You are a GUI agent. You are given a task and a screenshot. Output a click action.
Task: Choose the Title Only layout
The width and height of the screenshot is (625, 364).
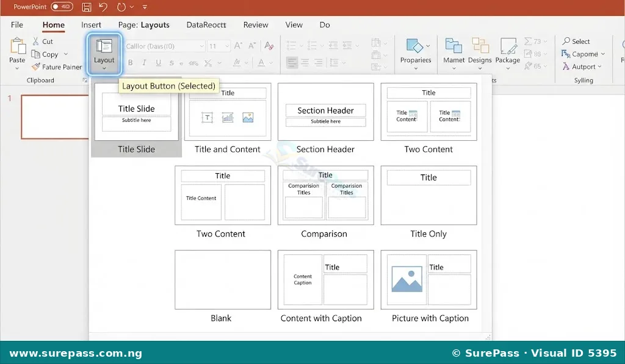pyautogui.click(x=428, y=202)
